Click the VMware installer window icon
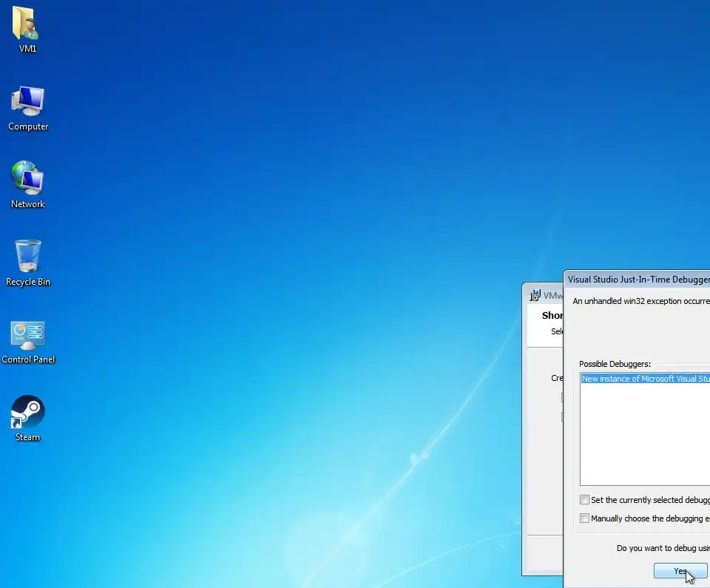 pyautogui.click(x=535, y=295)
